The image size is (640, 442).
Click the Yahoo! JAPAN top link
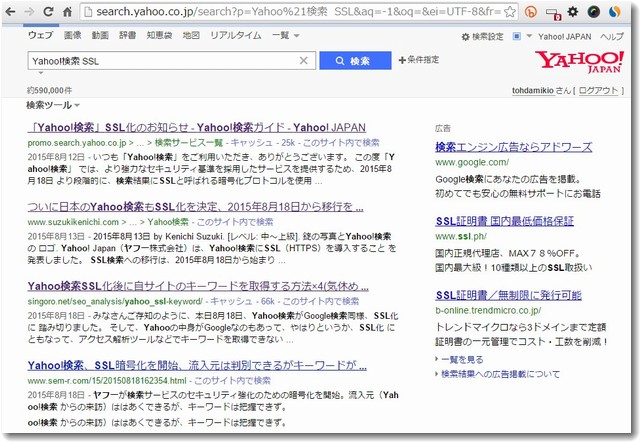click(x=564, y=37)
